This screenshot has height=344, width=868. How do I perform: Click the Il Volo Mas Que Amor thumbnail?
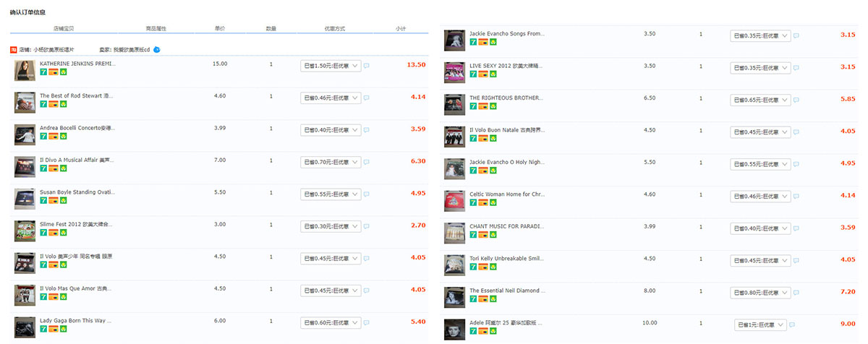point(25,296)
